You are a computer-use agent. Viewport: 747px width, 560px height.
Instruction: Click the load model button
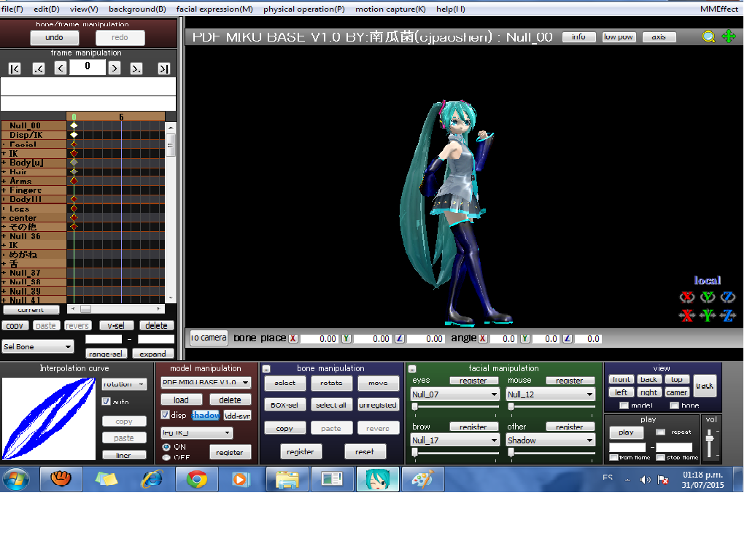pyautogui.click(x=181, y=400)
